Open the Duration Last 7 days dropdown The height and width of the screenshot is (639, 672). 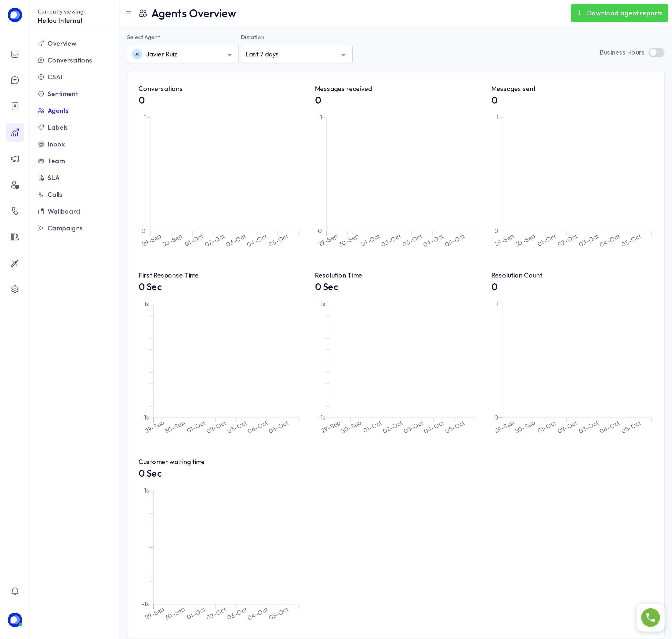(297, 54)
